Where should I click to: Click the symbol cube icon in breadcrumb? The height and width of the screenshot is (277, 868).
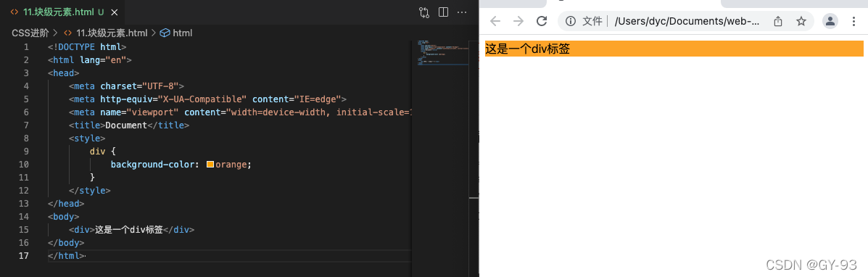click(x=165, y=33)
